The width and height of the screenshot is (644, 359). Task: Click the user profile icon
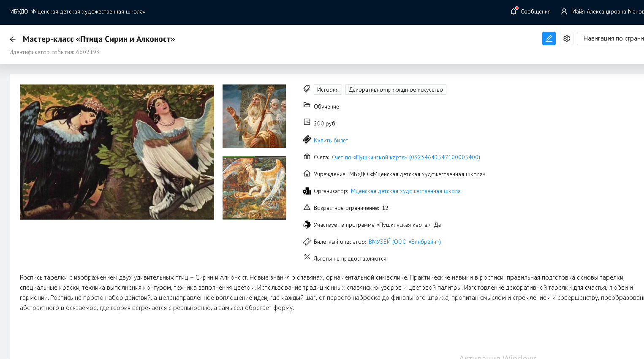pos(564,11)
